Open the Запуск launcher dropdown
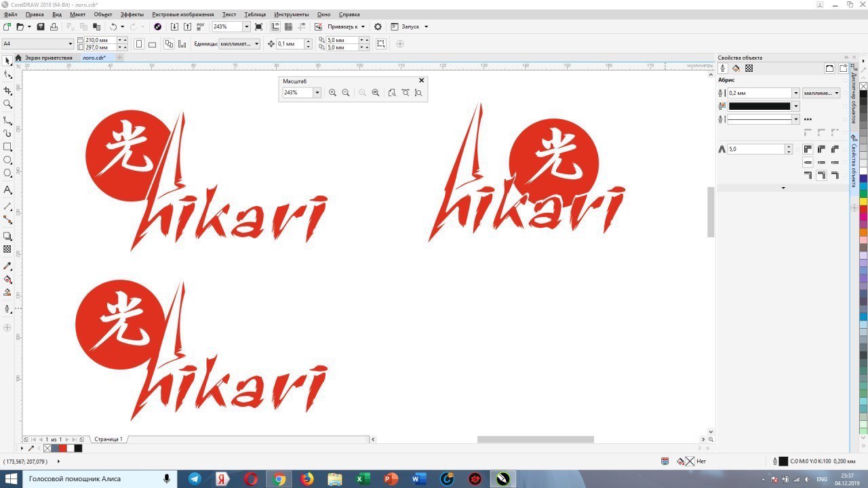The image size is (868, 488). pos(426,26)
